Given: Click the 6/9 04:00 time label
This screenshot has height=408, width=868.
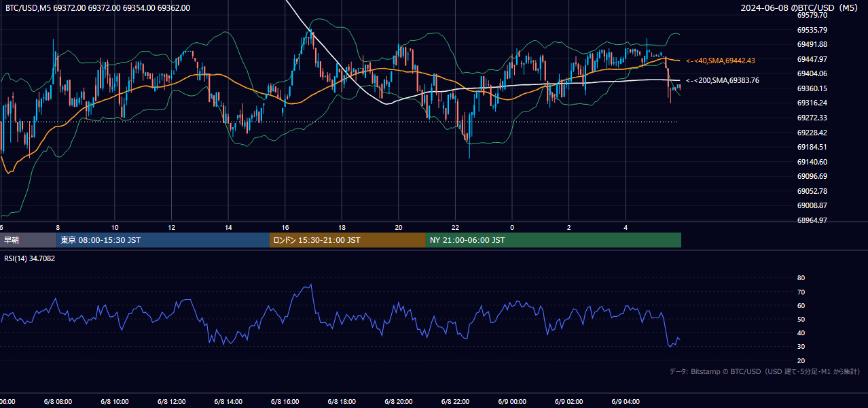Looking at the screenshot, I should (x=626, y=402).
